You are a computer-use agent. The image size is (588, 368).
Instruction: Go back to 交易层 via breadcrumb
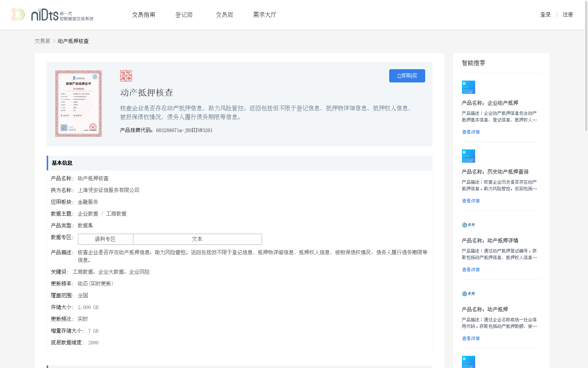point(42,41)
